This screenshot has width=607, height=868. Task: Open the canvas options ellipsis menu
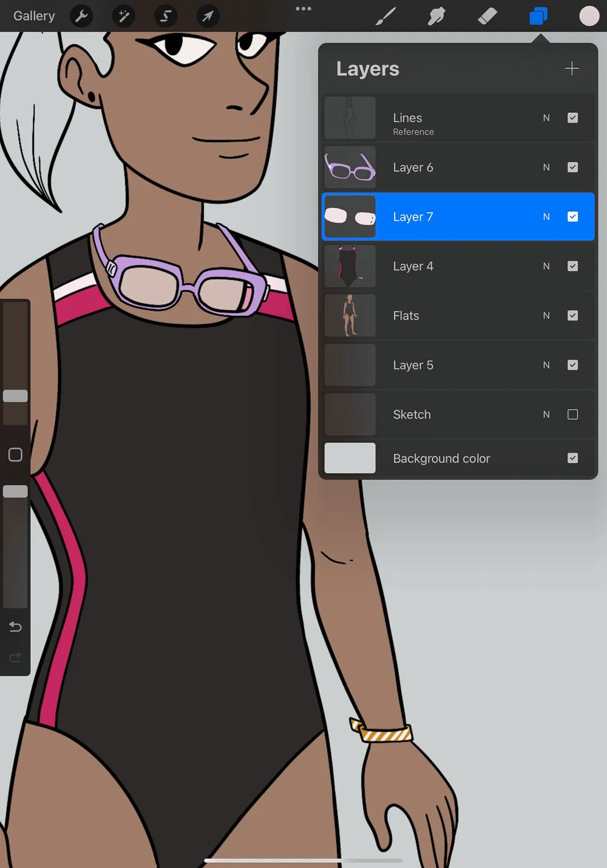[303, 8]
